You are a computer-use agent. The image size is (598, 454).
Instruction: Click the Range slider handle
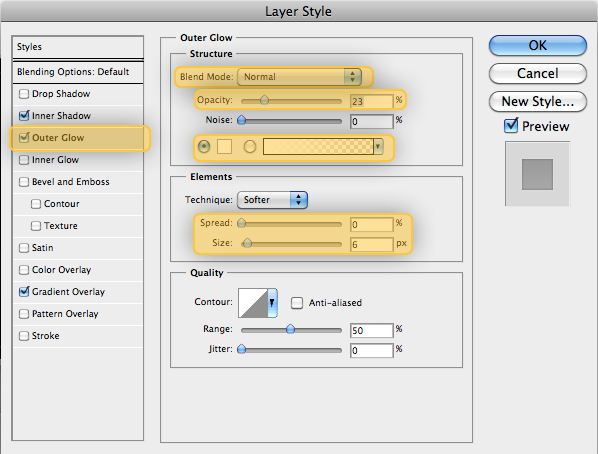click(x=290, y=329)
